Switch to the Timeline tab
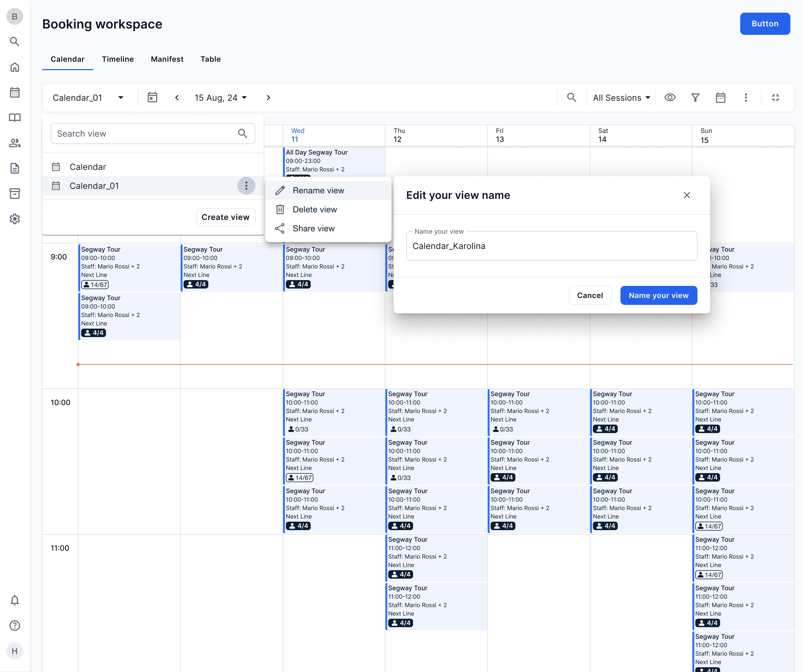This screenshot has height=672, width=803. (x=118, y=59)
